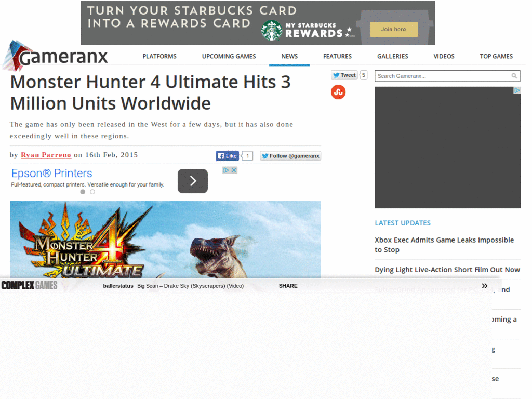Follow @gameranx on Twitter
Viewport: 532px width, 399px height.
(x=290, y=156)
